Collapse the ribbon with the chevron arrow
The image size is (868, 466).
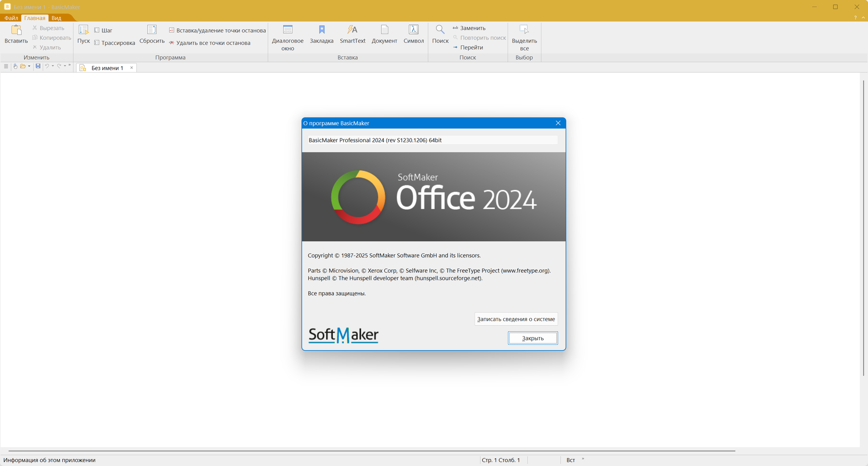click(x=863, y=17)
